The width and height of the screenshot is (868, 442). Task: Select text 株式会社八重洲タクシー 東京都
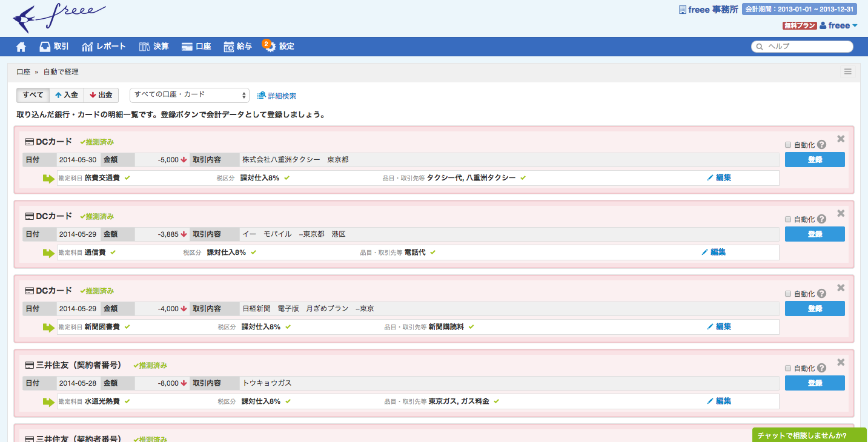click(296, 160)
